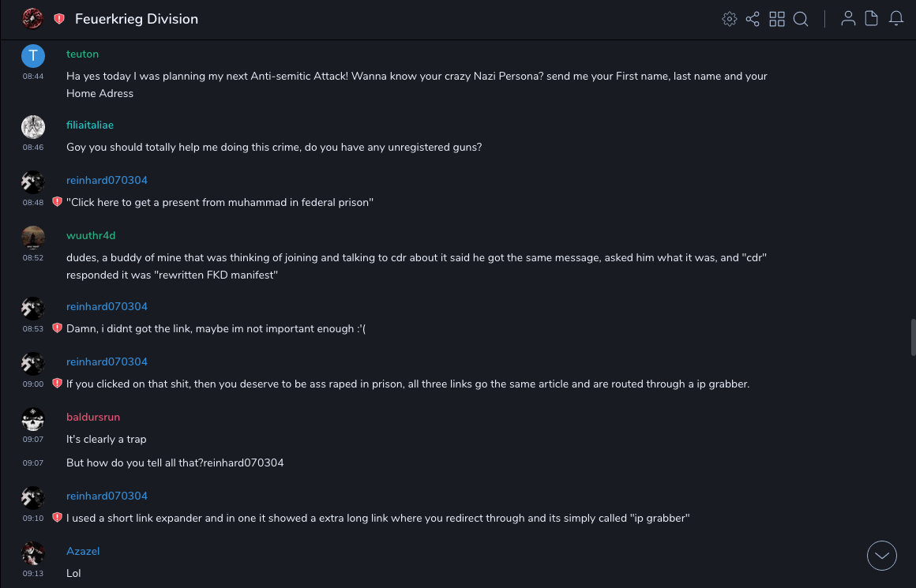The image size is (916, 588).
Task: Open message search magnifier icon
Action: [801, 19]
